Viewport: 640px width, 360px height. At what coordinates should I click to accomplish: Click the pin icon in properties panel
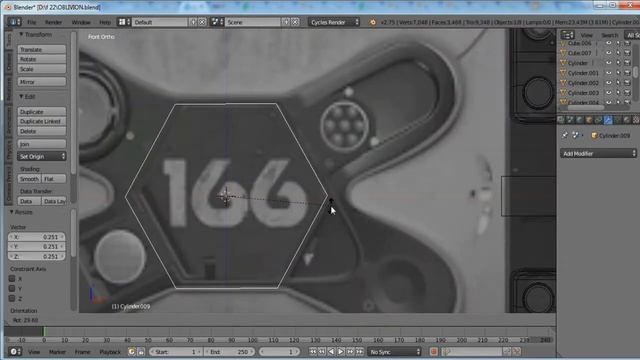coord(565,135)
